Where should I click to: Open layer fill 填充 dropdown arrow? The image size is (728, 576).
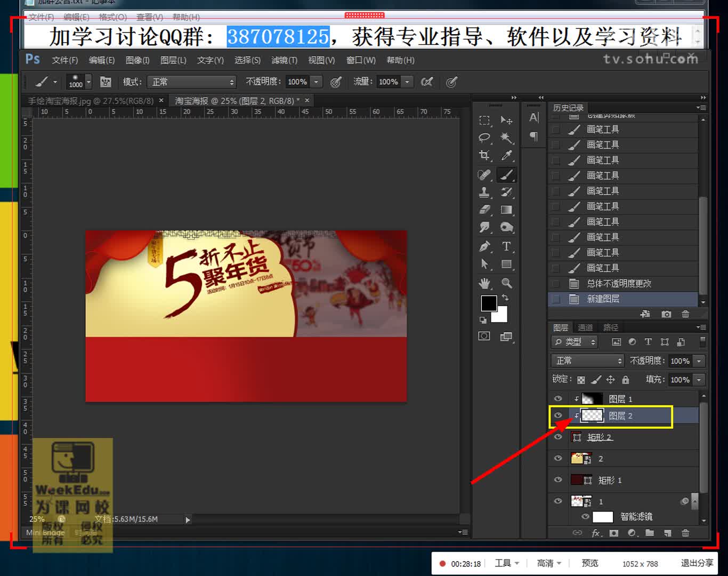pos(699,380)
